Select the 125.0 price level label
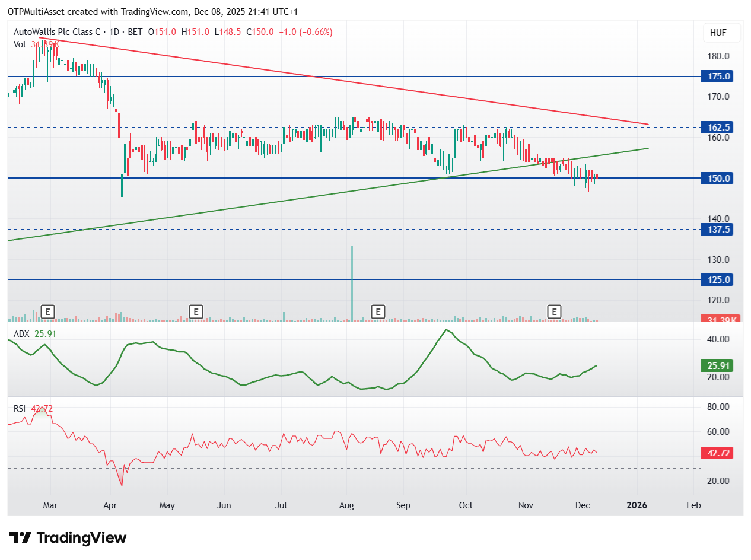The width and height of the screenshot is (751, 560). click(716, 279)
